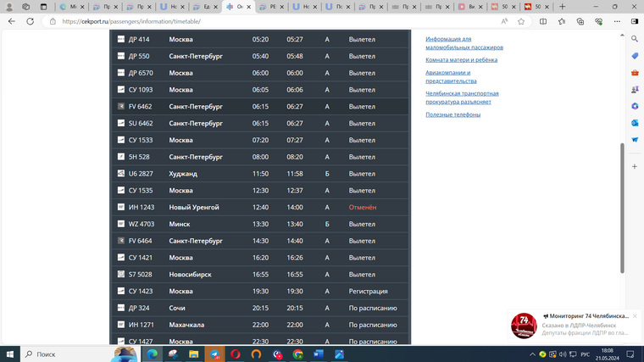Open Read aloud icon in address bar
Viewport: 644px width, 362px height.
pyautogui.click(x=504, y=21)
